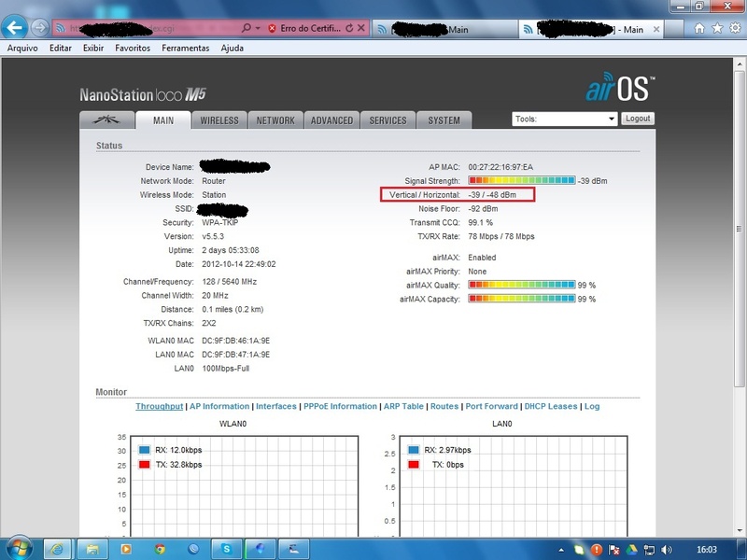Click the 128 / 5640 MHz frequency value
Screen dimensions: 747x560
click(229, 282)
